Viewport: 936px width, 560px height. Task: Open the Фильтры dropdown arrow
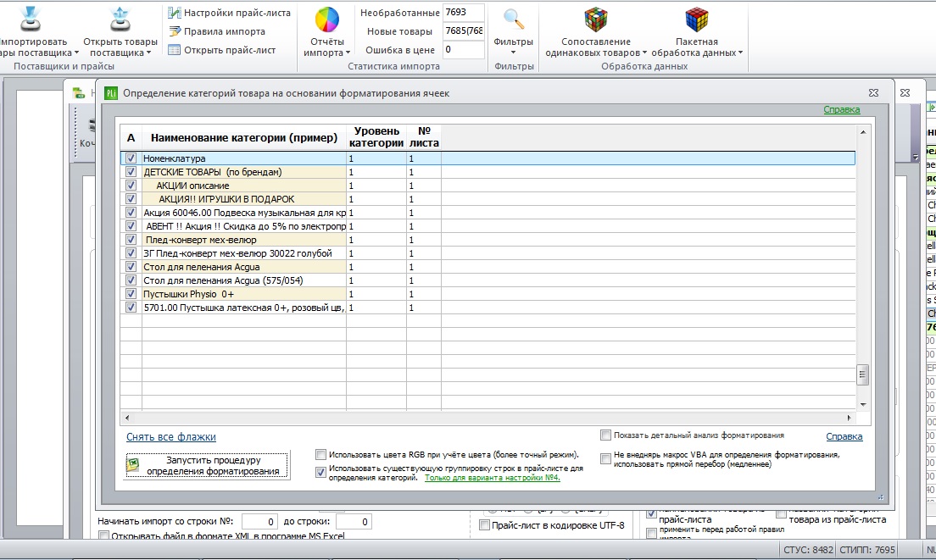click(514, 53)
